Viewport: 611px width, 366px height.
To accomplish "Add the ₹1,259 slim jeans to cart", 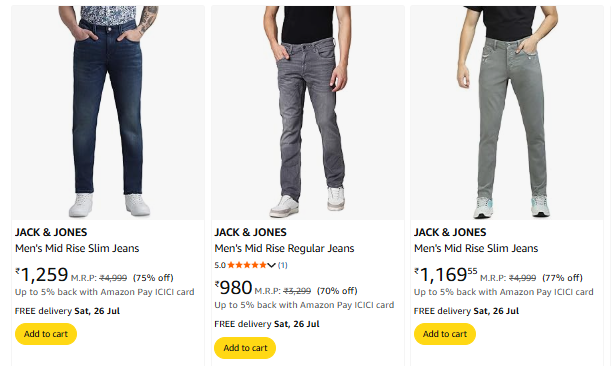I will (46, 334).
